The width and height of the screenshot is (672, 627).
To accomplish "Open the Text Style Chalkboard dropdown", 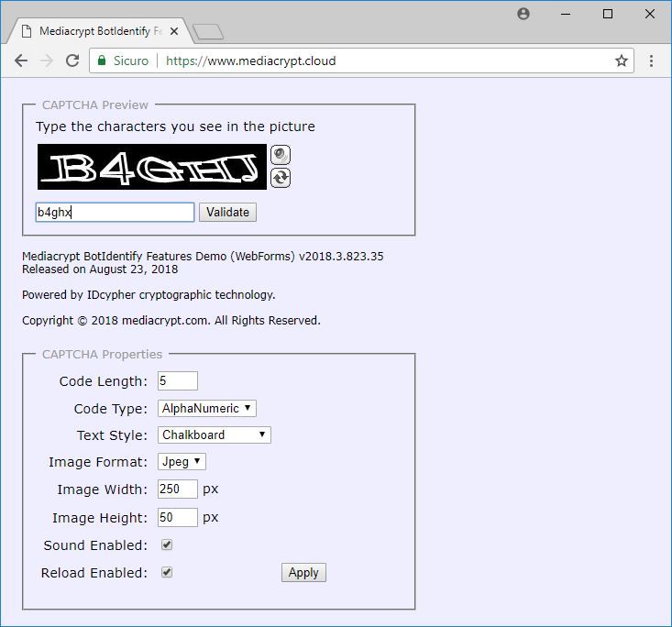I will (215, 434).
